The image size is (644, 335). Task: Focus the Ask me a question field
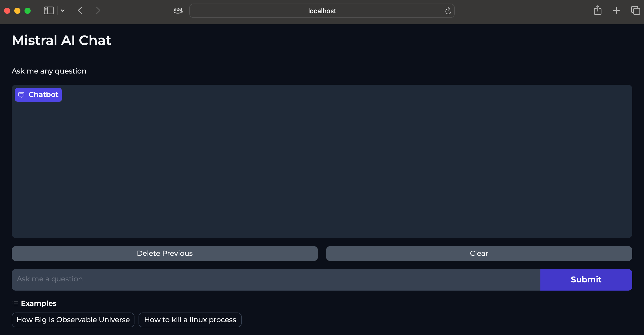(276, 279)
